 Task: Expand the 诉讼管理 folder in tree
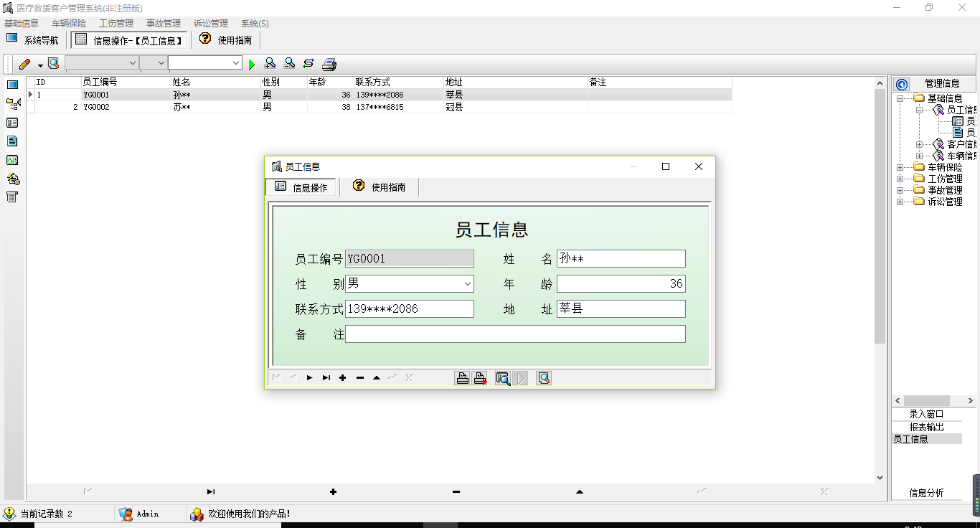[900, 202]
